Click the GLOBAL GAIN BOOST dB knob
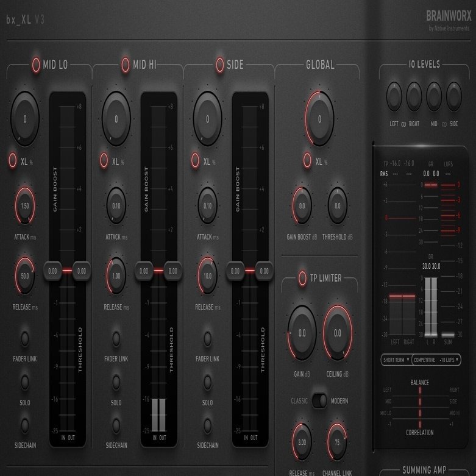 point(302,206)
